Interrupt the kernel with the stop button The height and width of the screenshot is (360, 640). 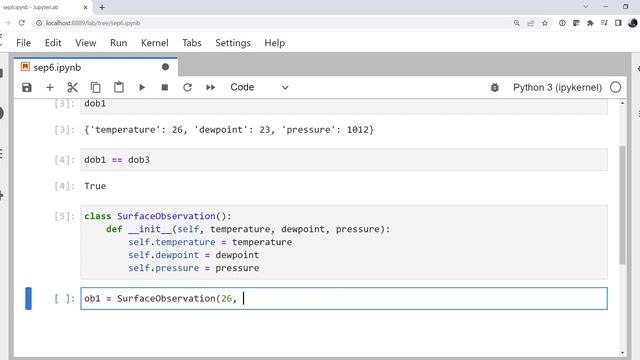click(x=165, y=87)
